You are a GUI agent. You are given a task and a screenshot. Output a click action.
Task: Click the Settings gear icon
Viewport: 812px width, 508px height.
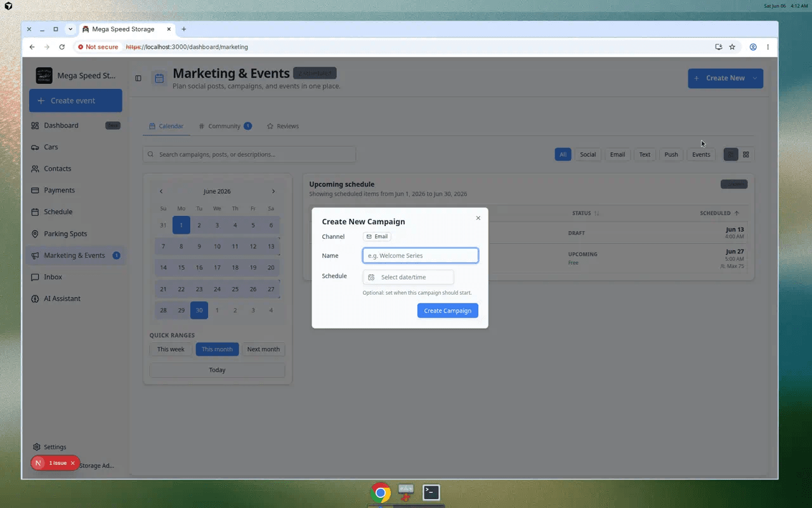37,447
